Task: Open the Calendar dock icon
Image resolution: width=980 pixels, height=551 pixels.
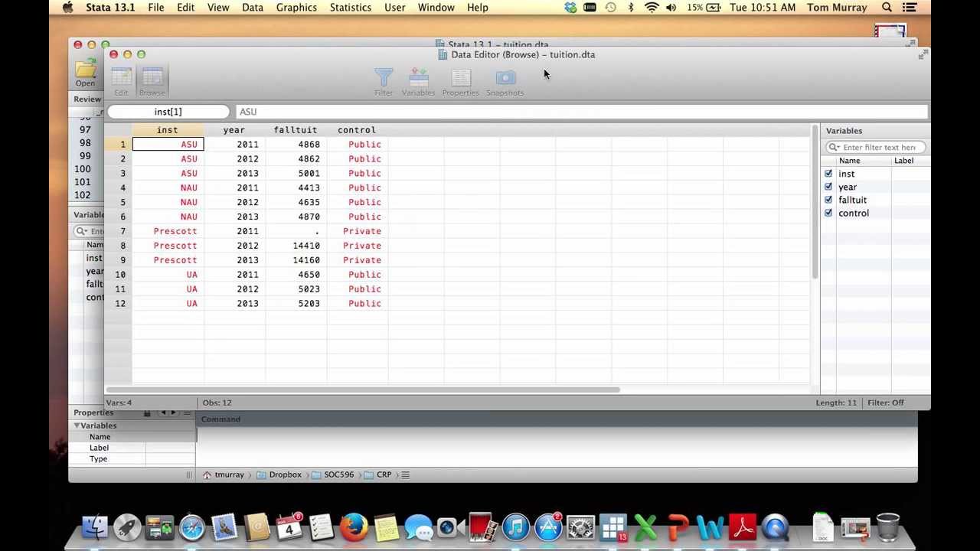Action: coord(289,527)
